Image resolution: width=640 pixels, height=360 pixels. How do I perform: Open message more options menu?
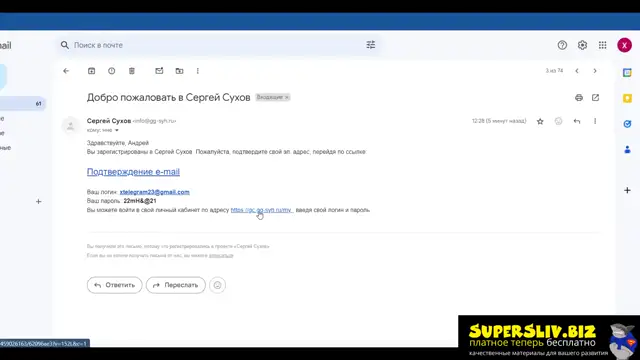coord(595,121)
